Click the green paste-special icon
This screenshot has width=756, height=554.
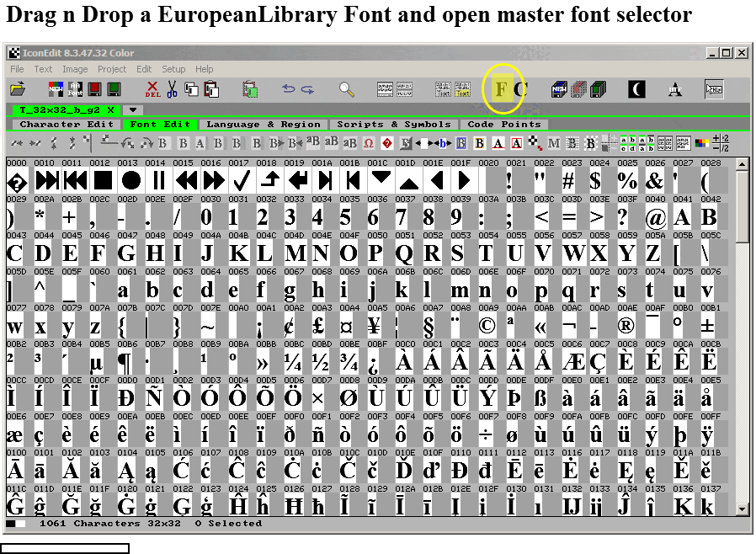click(x=250, y=89)
